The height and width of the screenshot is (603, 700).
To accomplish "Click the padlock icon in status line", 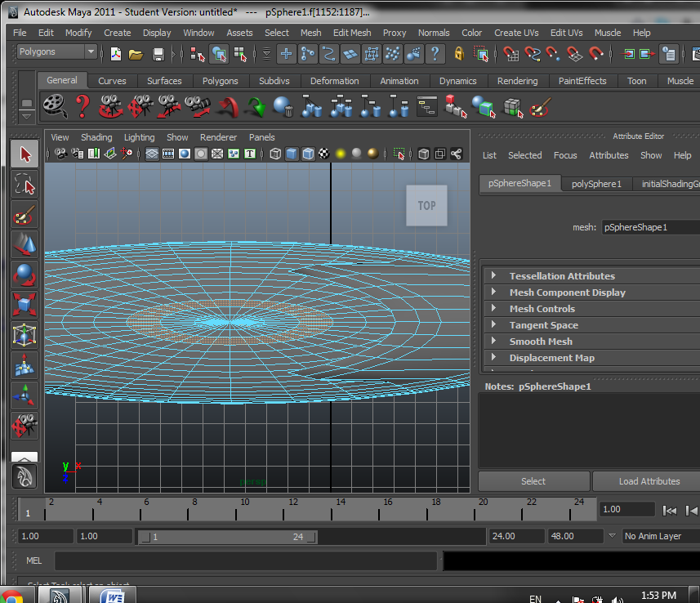I will (x=459, y=54).
